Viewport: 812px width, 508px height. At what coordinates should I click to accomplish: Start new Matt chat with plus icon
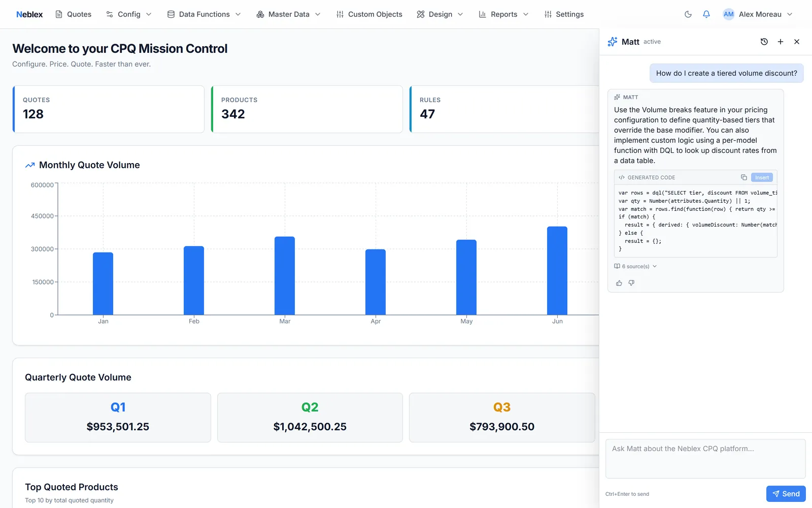click(781, 42)
